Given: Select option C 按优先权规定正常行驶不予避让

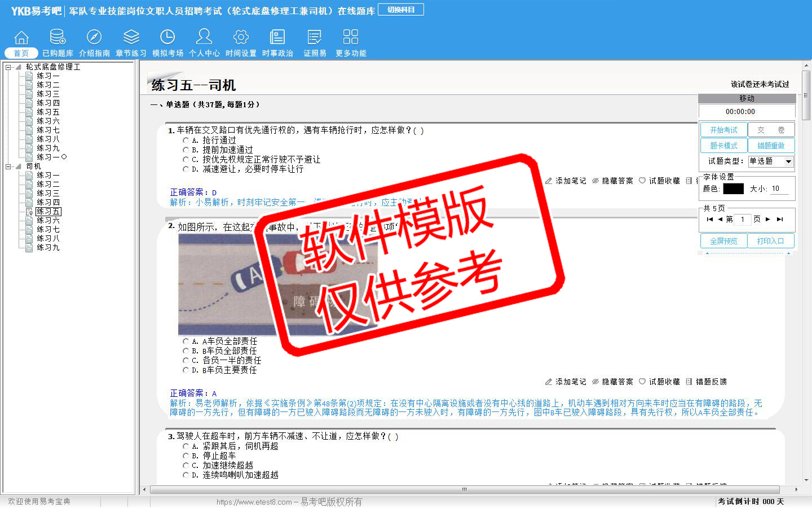Looking at the screenshot, I should (x=186, y=159).
